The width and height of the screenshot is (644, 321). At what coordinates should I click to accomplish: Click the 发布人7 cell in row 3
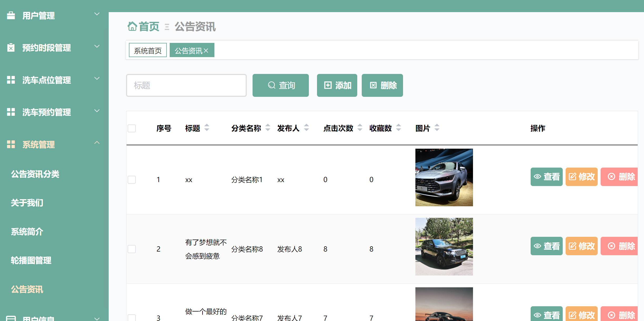click(x=290, y=318)
